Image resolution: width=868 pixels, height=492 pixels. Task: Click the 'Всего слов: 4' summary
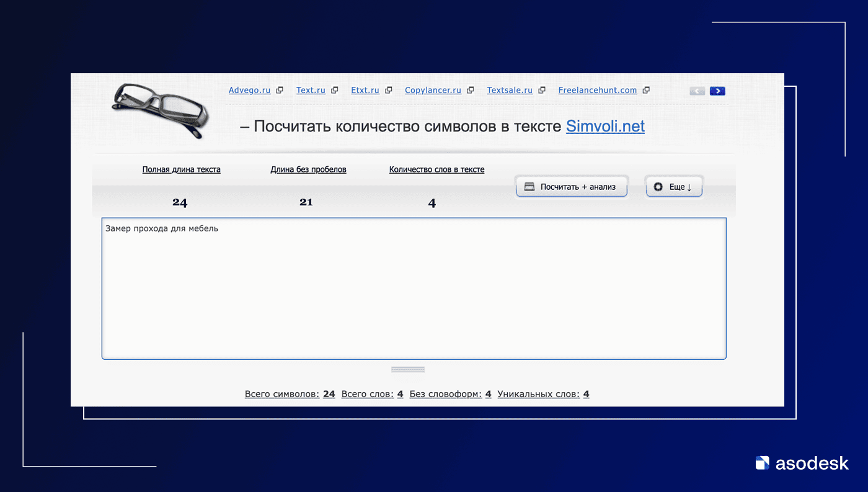(x=373, y=394)
